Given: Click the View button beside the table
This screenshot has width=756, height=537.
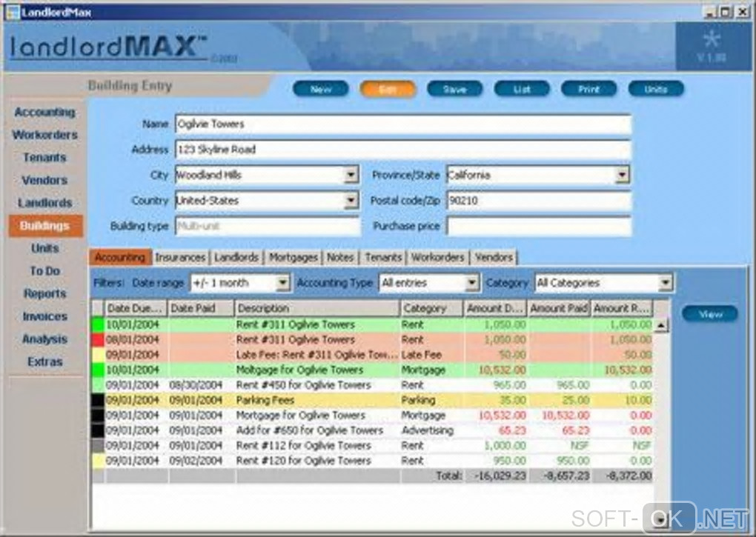Looking at the screenshot, I should click(x=710, y=314).
